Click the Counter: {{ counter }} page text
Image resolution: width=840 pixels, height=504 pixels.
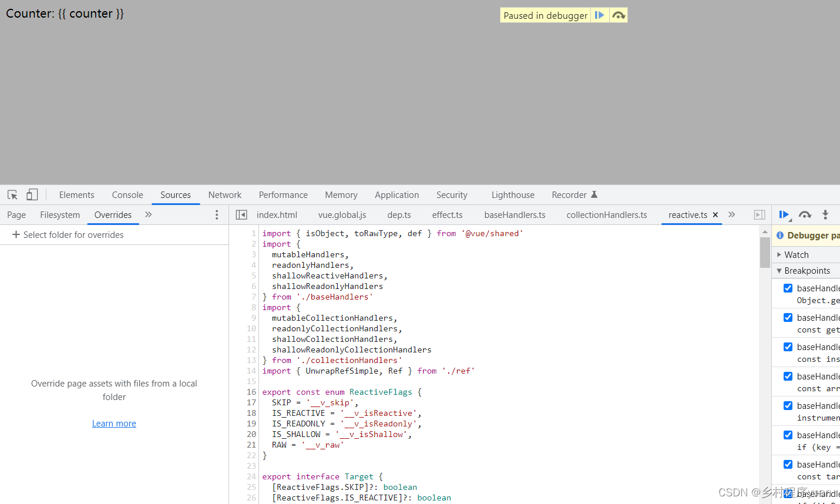(65, 14)
